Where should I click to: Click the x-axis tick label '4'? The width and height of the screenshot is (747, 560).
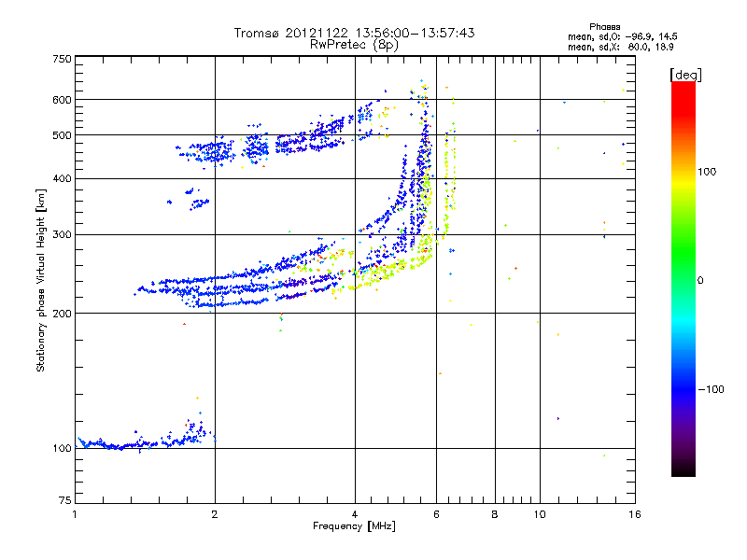coord(355,514)
